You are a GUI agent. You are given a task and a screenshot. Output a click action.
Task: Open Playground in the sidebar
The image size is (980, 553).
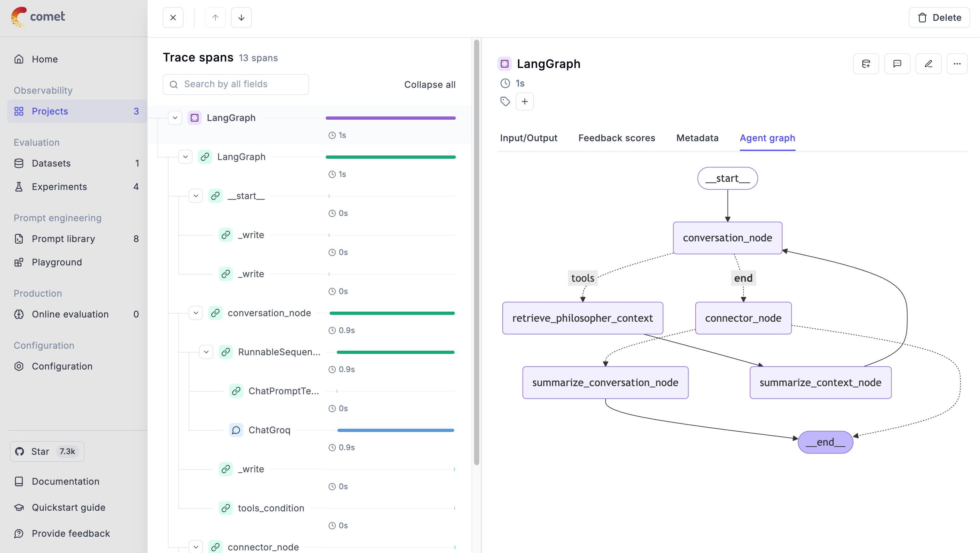(x=57, y=262)
